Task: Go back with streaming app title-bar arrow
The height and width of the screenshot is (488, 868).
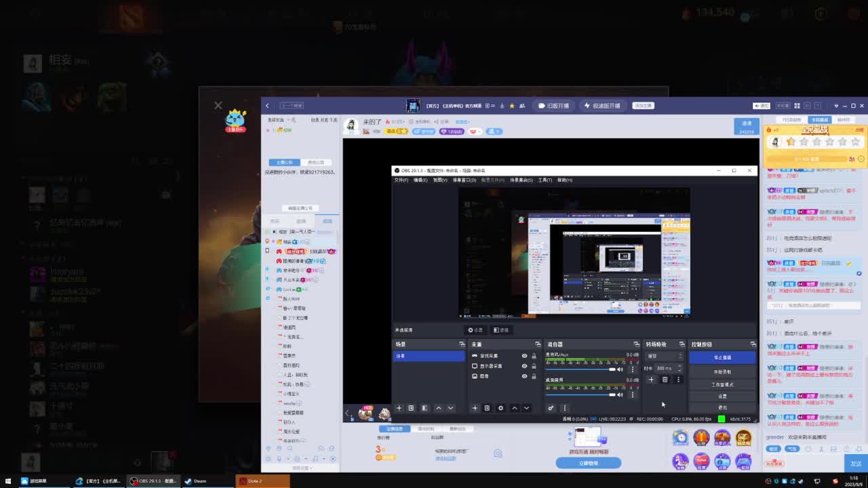Action: click(x=267, y=106)
